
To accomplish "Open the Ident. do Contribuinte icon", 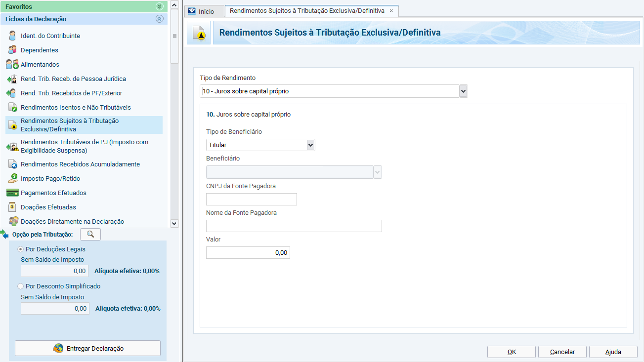I will [x=12, y=36].
